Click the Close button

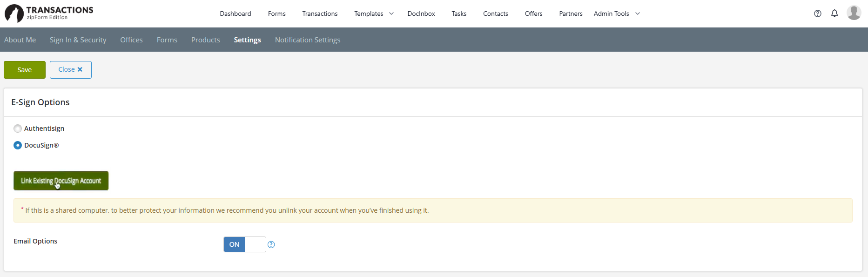point(71,70)
